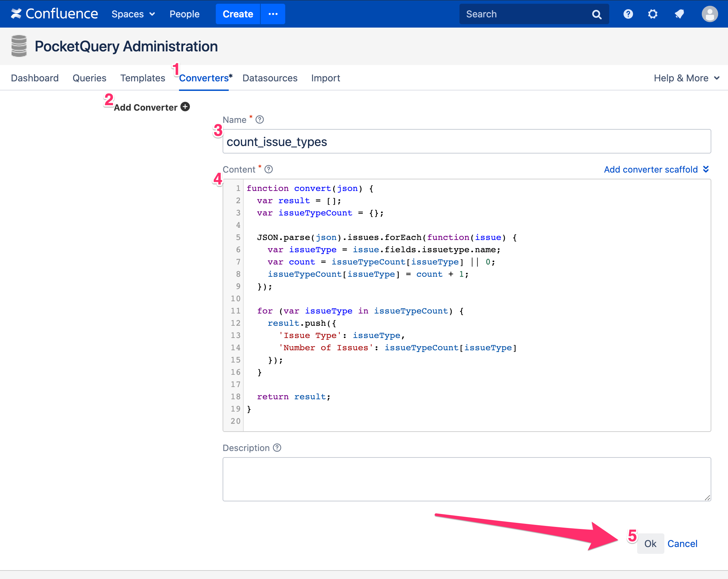Click the Confluence logo

point(54,14)
